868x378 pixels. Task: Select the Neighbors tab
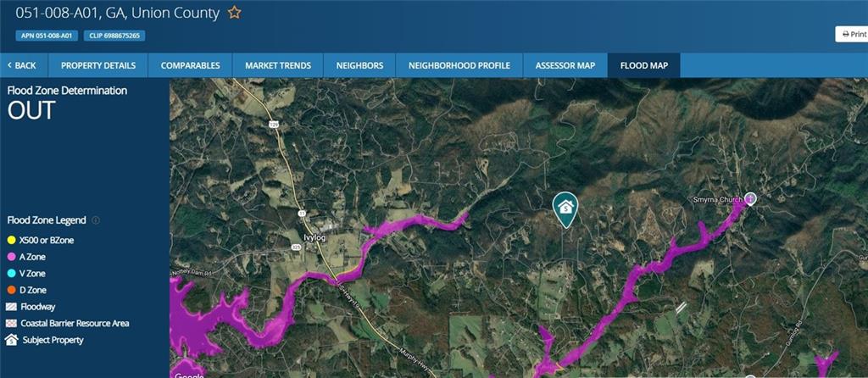pos(359,65)
